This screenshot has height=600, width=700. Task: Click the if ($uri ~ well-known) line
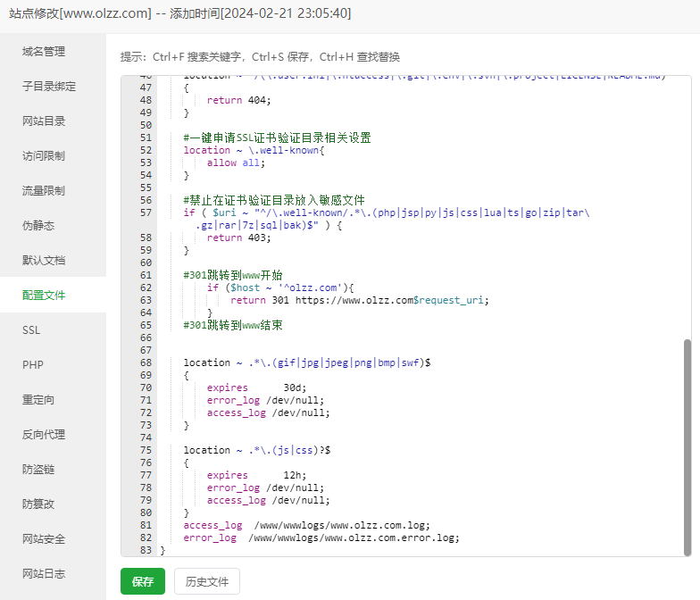[387, 212]
